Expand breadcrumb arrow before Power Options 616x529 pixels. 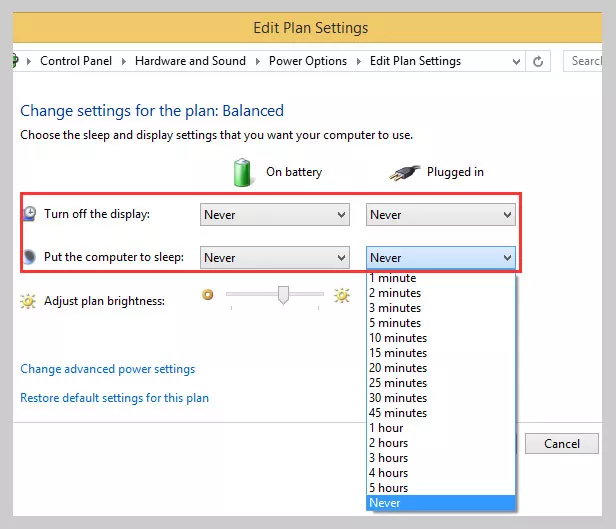[x=258, y=61]
